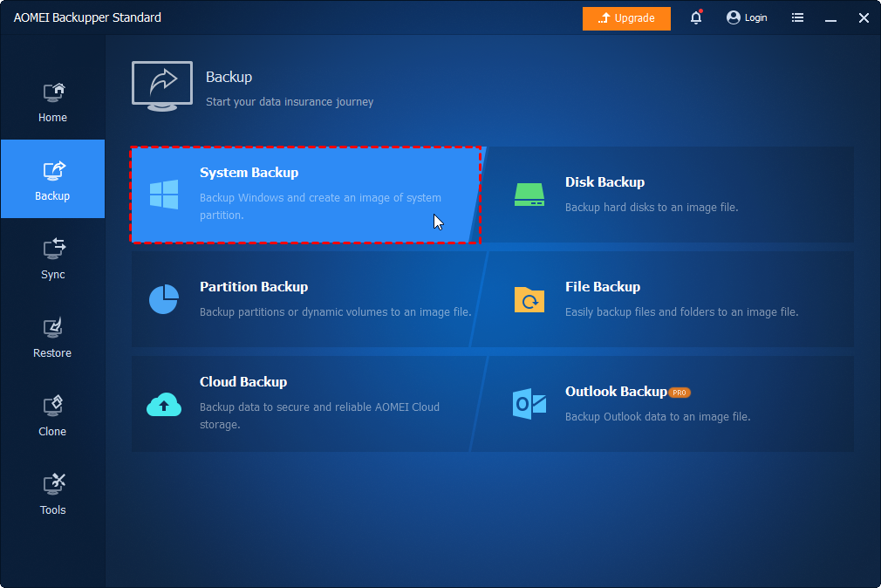The height and width of the screenshot is (588, 881).
Task: Click the Login user avatar icon
Action: tap(734, 17)
